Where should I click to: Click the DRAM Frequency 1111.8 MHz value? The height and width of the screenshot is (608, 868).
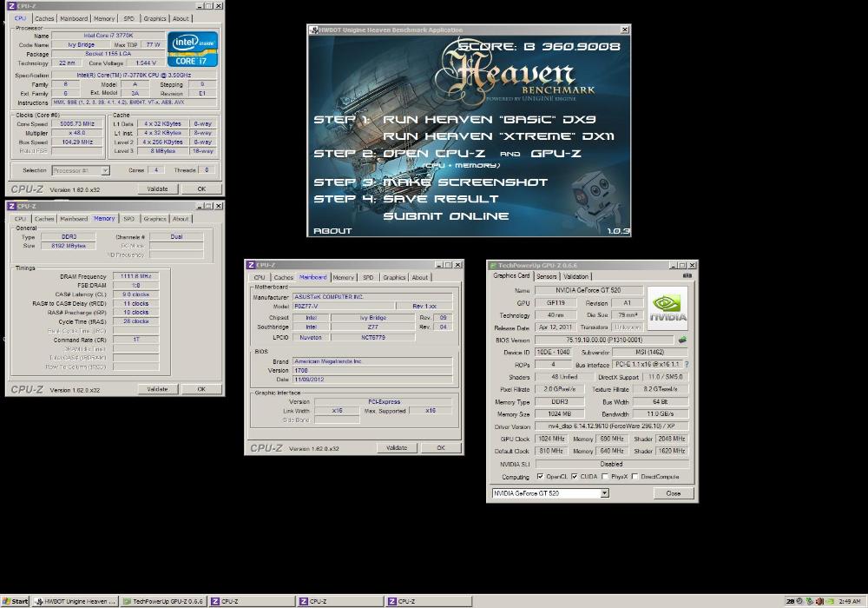(x=135, y=276)
